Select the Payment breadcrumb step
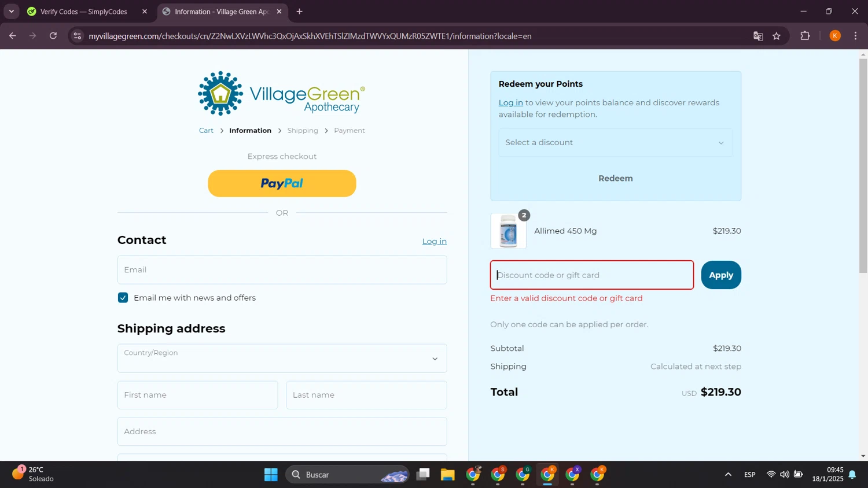868x488 pixels. pos(350,131)
